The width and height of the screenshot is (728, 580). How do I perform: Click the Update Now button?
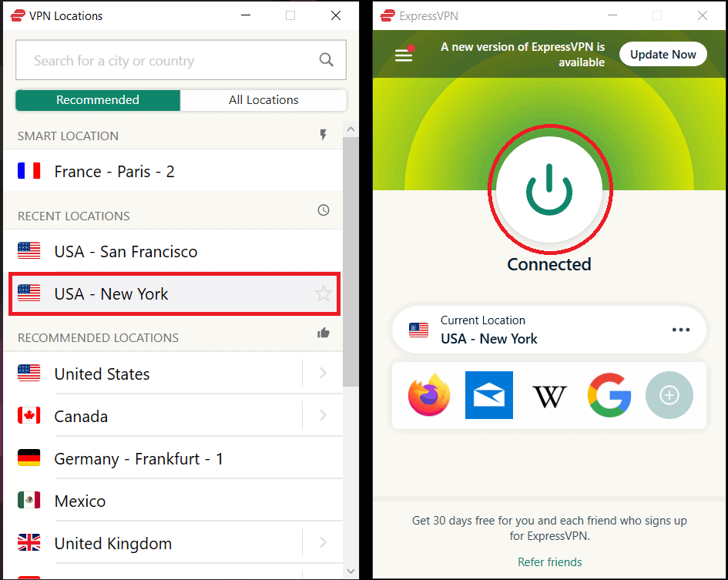point(663,55)
